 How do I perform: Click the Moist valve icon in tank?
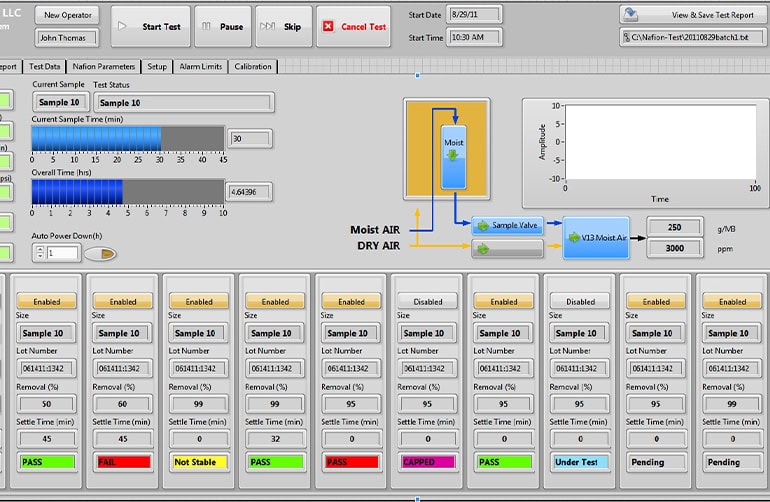[x=453, y=155]
